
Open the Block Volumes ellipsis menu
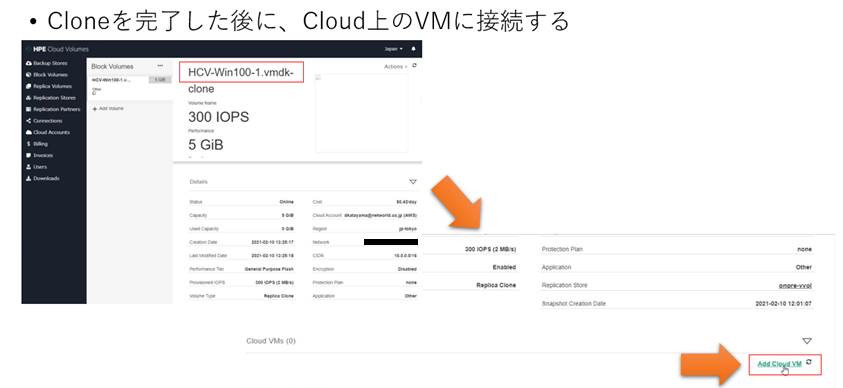(160, 66)
